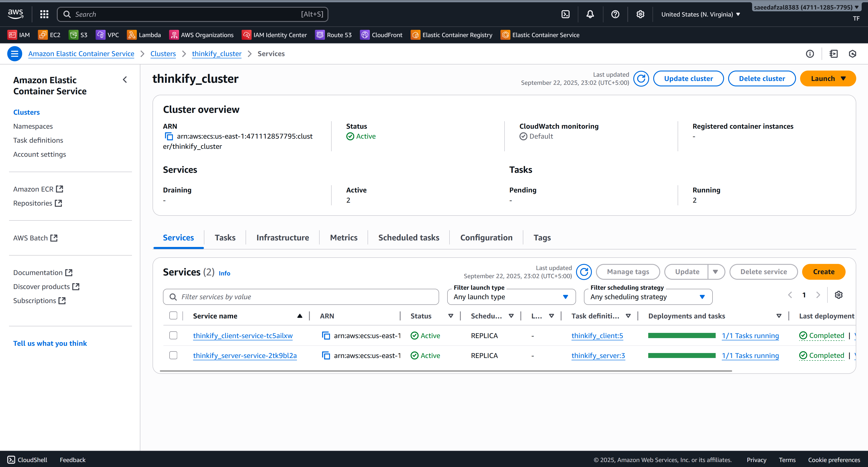Screen dimensions: 868x467
Task: Open the Launch button dropdown
Action: point(827,79)
